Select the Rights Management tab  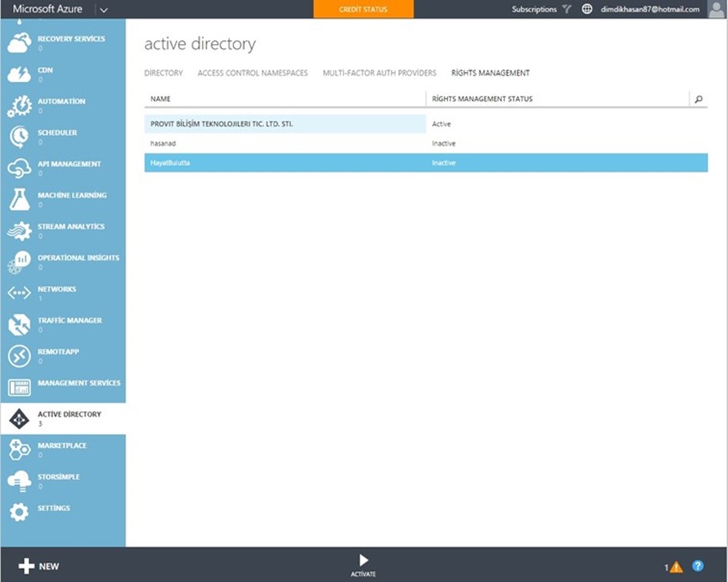pyautogui.click(x=490, y=73)
